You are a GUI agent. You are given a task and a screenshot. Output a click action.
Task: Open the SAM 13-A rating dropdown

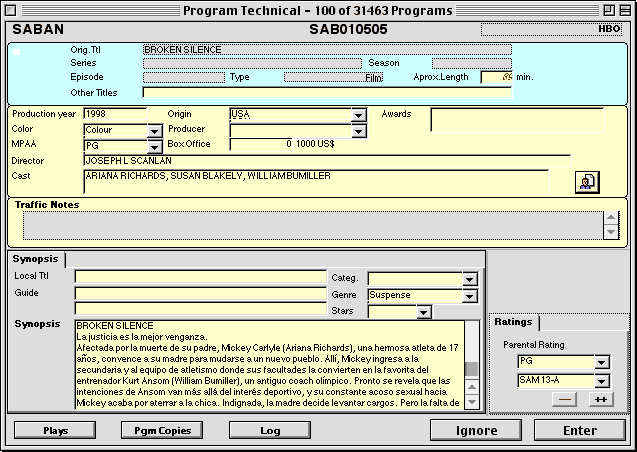602,381
